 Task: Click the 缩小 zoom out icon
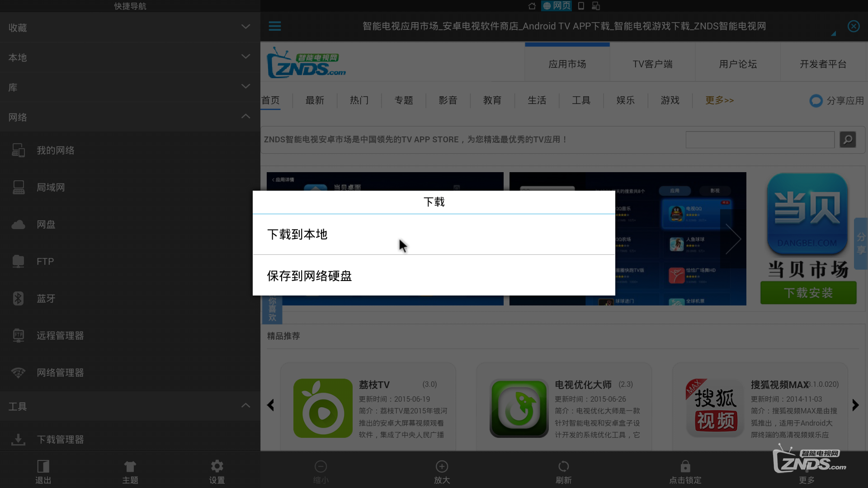(321, 466)
